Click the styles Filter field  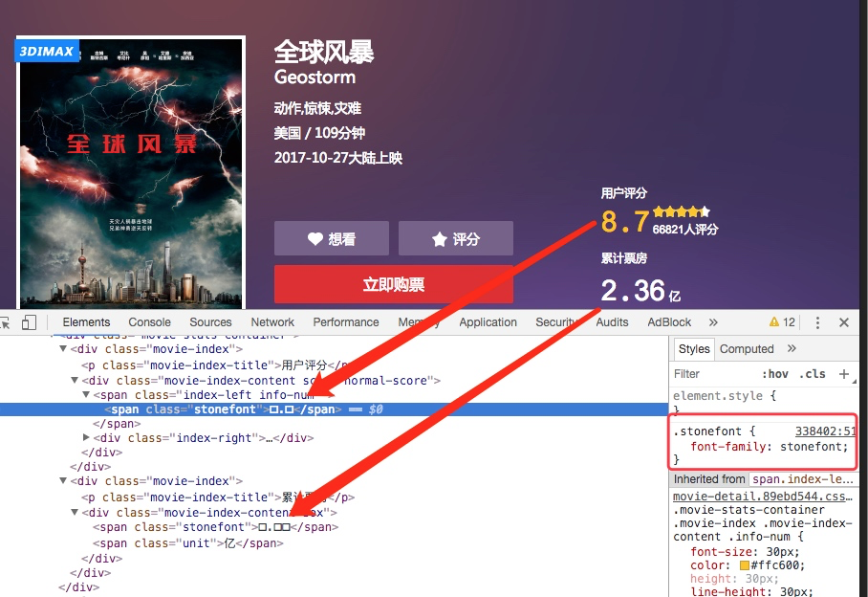tap(714, 374)
